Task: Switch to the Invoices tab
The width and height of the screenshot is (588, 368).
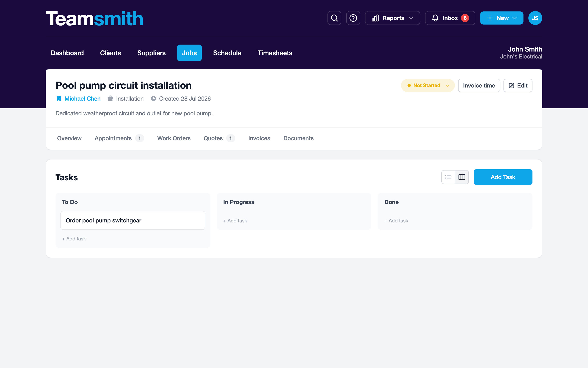Action: pyautogui.click(x=259, y=138)
